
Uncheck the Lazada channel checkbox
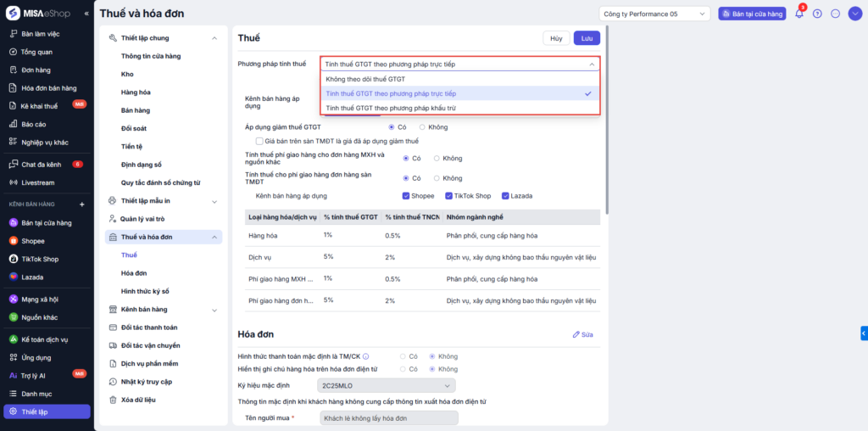(506, 195)
